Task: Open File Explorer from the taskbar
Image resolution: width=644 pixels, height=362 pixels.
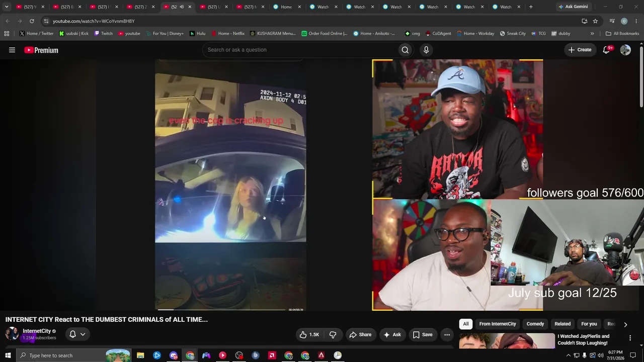Action: [140, 355]
